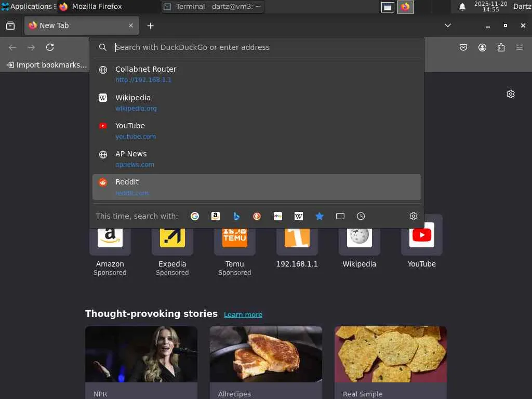Screen dimensions: 532x399
Task: Open a new tab with plus
Action: pyautogui.click(x=150, y=26)
